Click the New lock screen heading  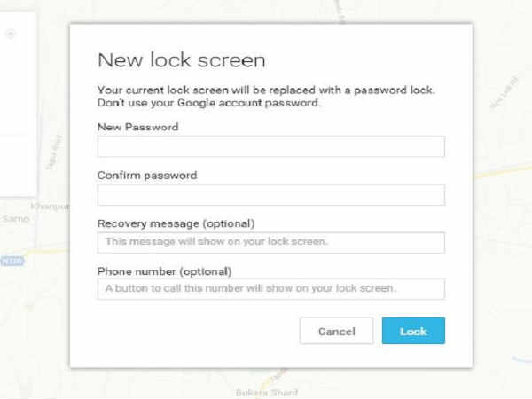pos(182,60)
